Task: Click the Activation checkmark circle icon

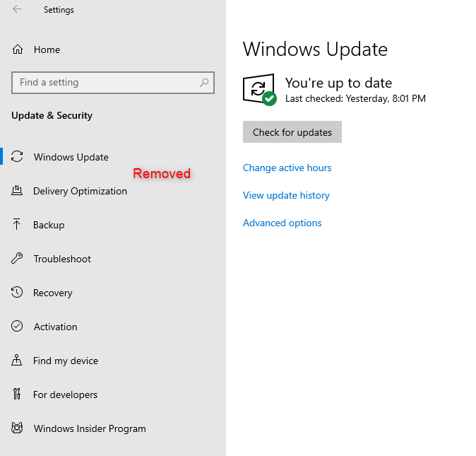Action: (17, 326)
